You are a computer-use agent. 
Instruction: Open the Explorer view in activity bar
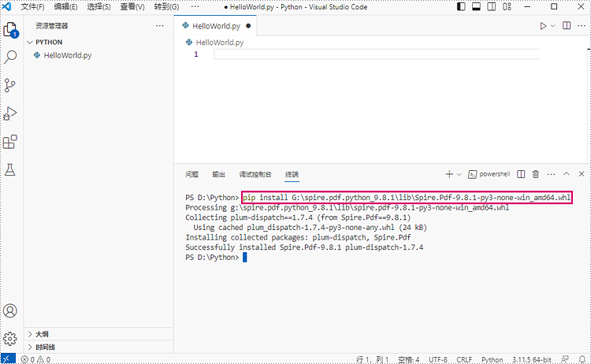click(10, 29)
